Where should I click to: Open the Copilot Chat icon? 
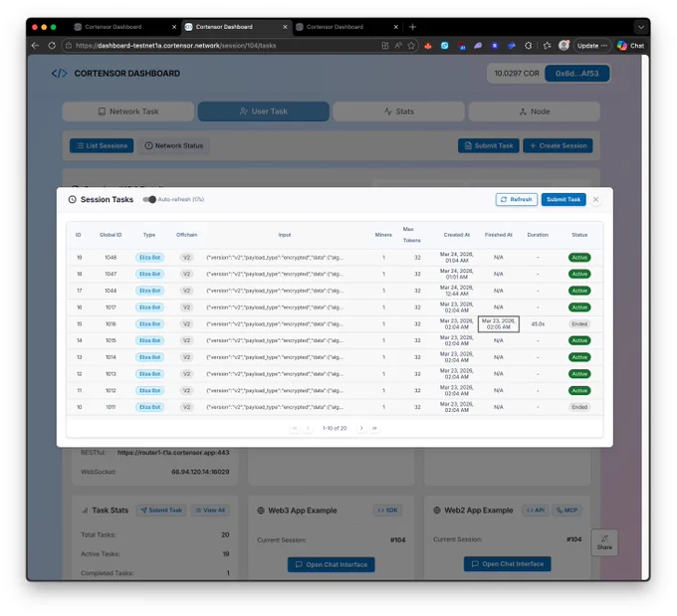[x=631, y=46]
